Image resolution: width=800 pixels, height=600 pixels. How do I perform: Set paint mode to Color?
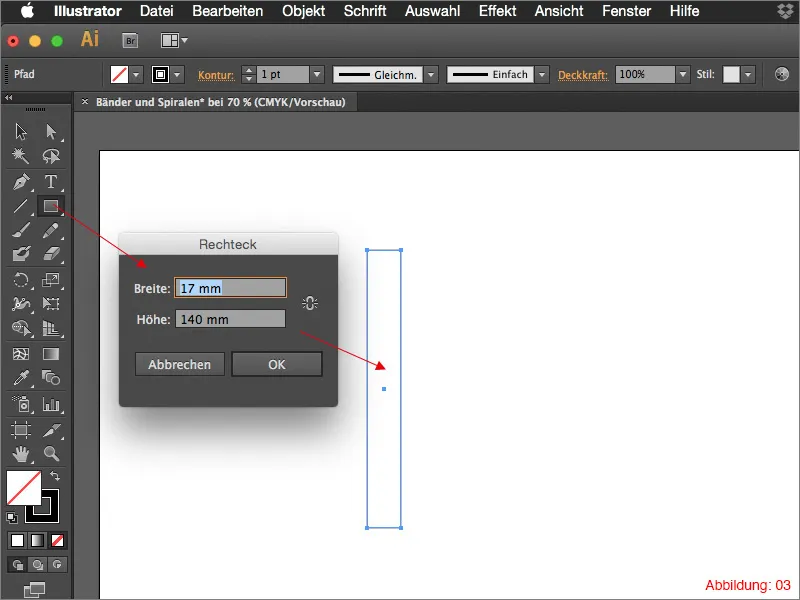pyautogui.click(x=17, y=540)
